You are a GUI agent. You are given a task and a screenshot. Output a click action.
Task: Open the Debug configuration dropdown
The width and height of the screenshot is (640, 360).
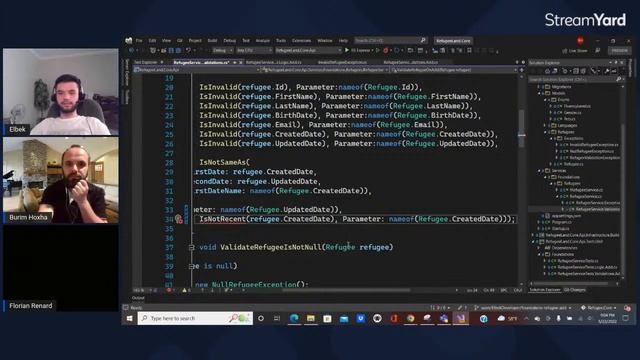[x=222, y=51]
